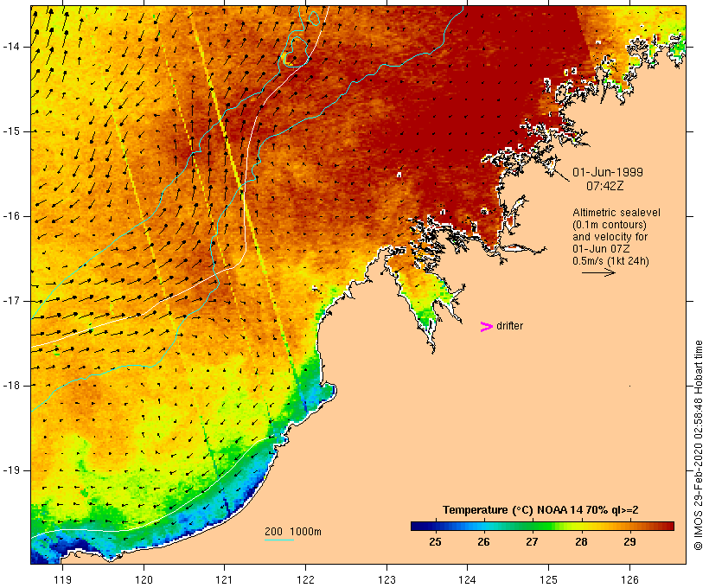Click the latitude label '-19'

tap(11, 470)
